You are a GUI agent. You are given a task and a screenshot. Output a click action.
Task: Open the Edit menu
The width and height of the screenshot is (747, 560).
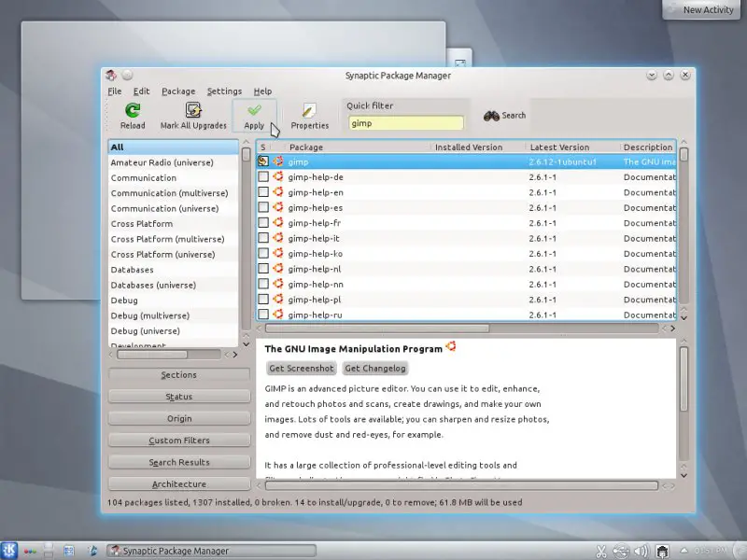click(141, 91)
